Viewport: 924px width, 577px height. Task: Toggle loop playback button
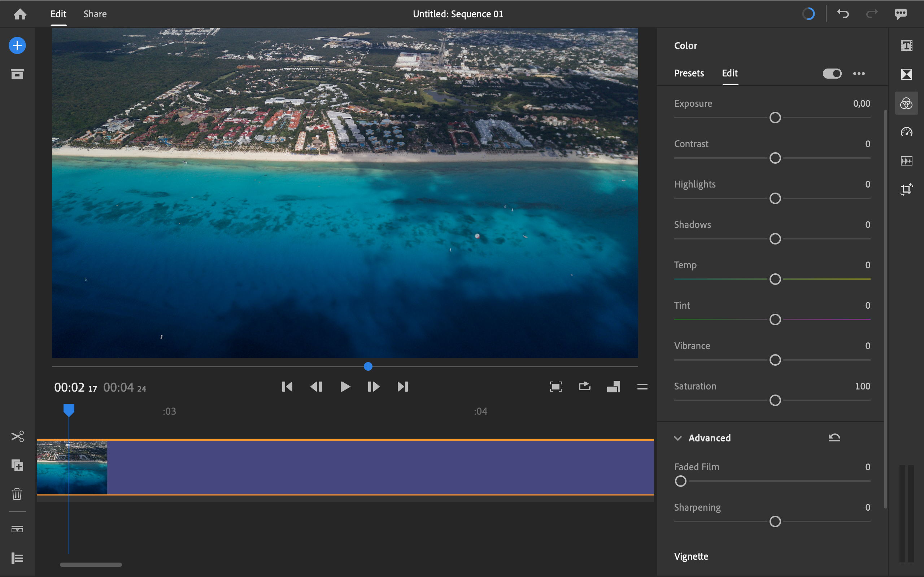[x=585, y=387]
